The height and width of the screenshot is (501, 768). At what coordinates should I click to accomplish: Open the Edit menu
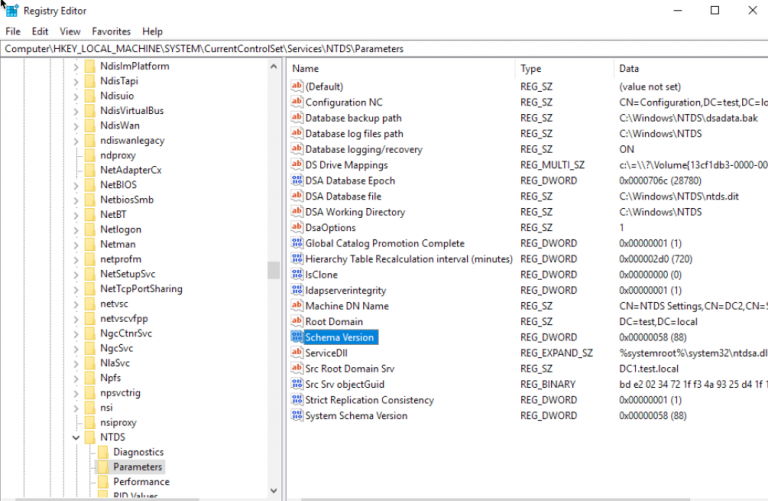(40, 32)
